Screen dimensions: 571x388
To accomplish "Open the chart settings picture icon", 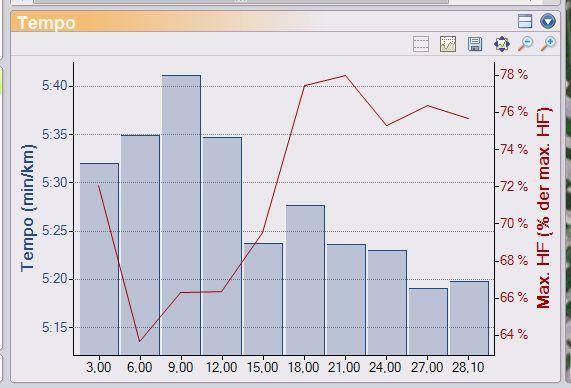I will click(448, 44).
